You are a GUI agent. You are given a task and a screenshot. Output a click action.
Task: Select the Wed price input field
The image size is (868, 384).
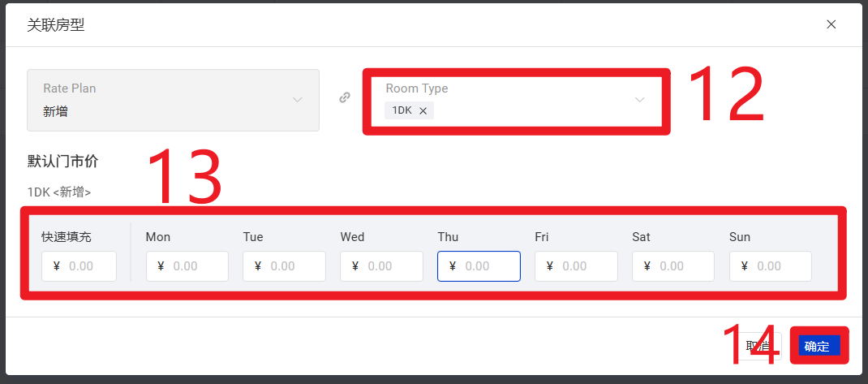pyautogui.click(x=389, y=266)
